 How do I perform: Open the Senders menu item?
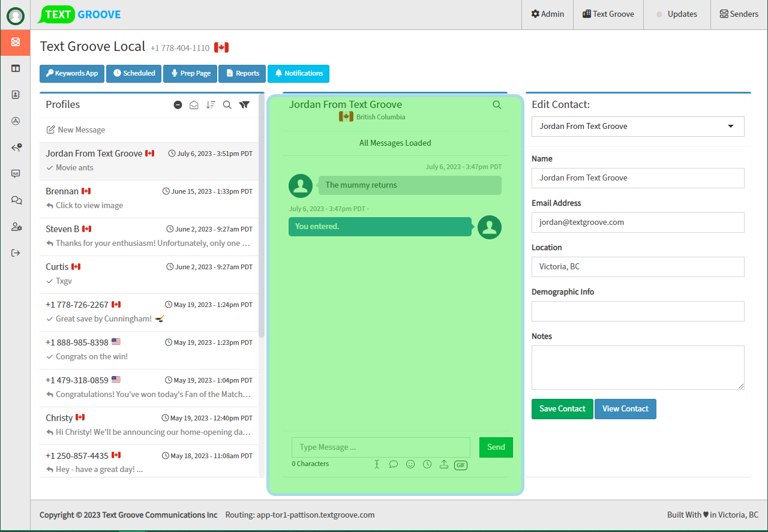[739, 14]
